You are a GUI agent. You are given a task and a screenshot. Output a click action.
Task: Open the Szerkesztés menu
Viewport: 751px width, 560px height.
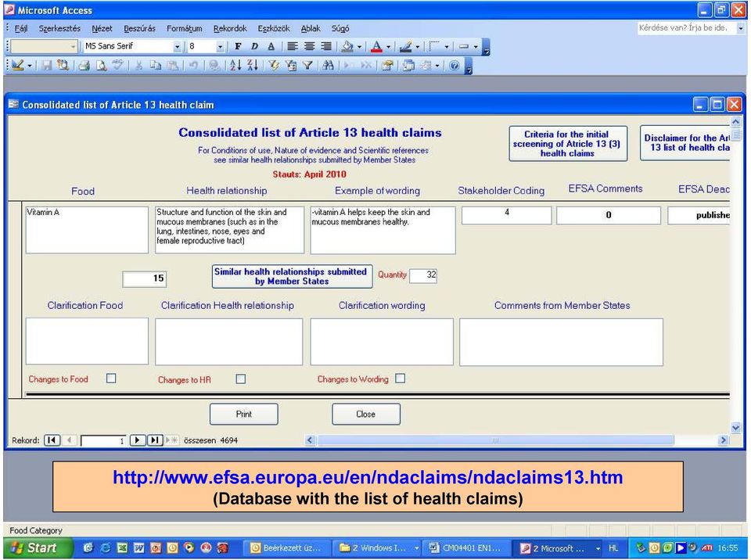(x=59, y=28)
